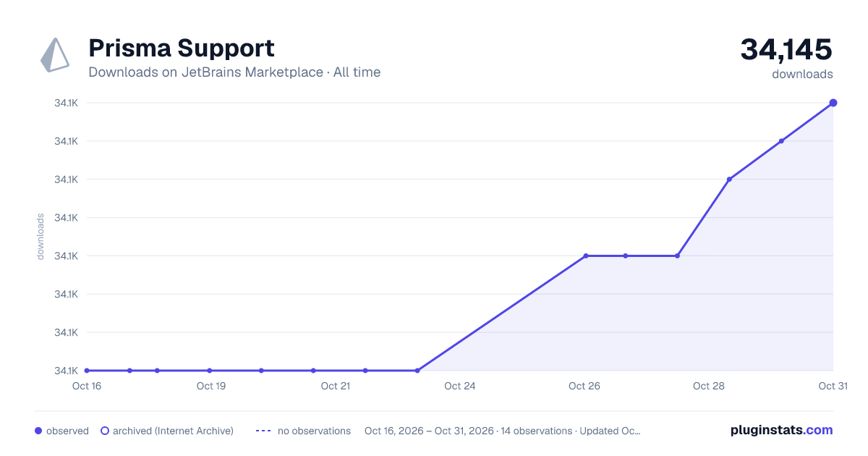868x456 pixels.
Task: Click the Oct 21 axis label
Action: point(336,386)
